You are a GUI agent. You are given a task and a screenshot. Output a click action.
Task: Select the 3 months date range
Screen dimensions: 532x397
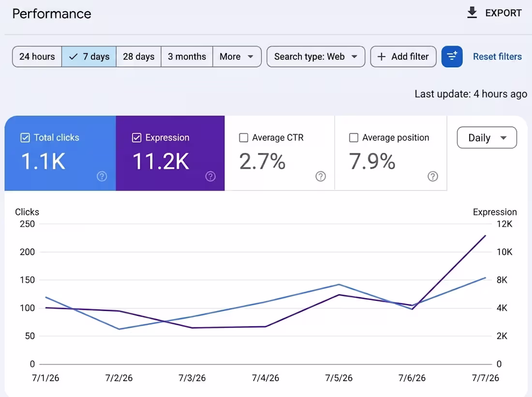click(x=187, y=56)
